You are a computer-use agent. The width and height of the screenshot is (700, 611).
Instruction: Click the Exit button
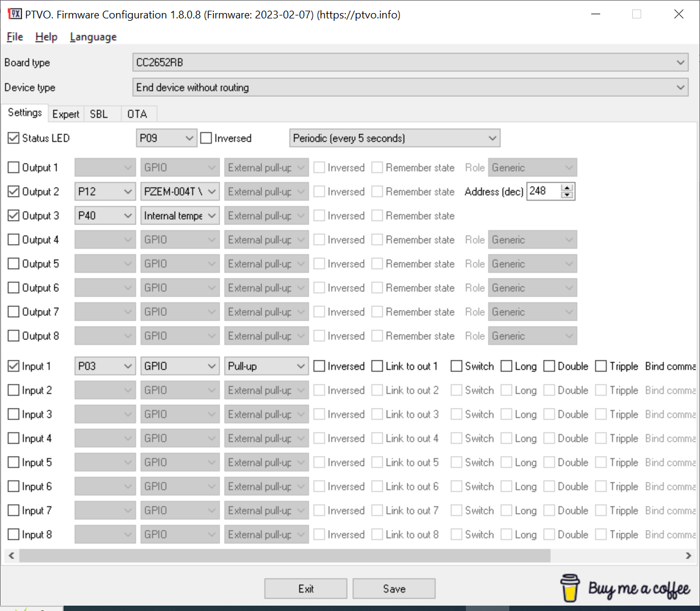point(306,588)
